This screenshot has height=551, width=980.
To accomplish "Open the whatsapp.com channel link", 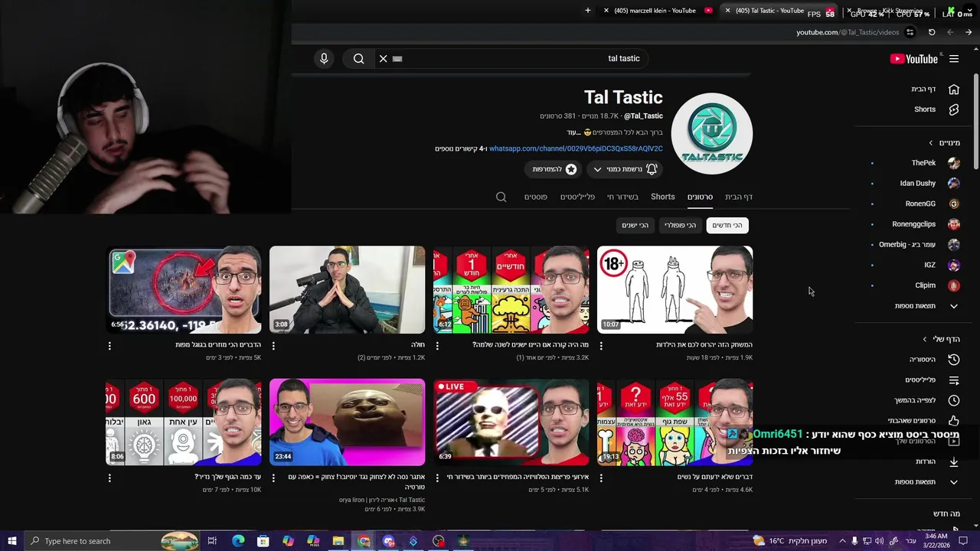I will click(x=576, y=148).
